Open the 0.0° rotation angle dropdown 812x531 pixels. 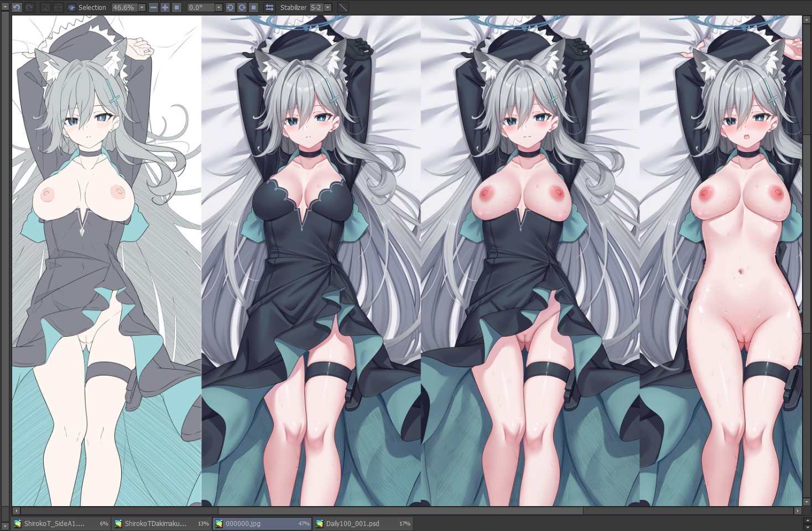click(x=218, y=7)
